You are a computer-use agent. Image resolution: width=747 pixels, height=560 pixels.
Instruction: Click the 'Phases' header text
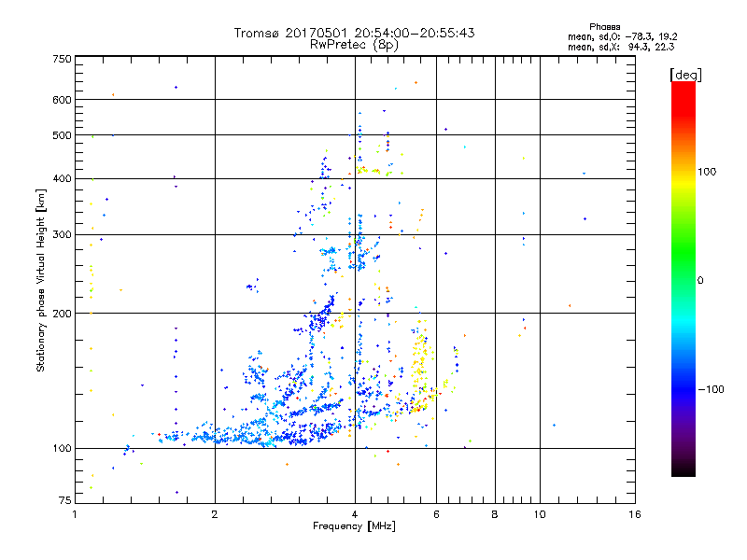pos(604,27)
